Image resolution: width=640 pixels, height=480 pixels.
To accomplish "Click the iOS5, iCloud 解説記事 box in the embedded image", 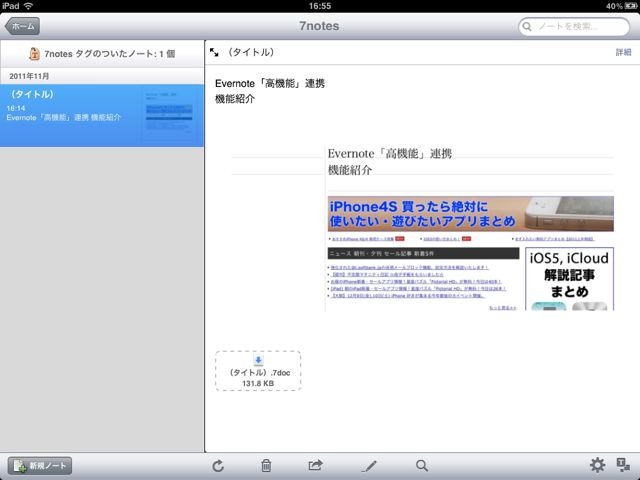I will point(569,279).
